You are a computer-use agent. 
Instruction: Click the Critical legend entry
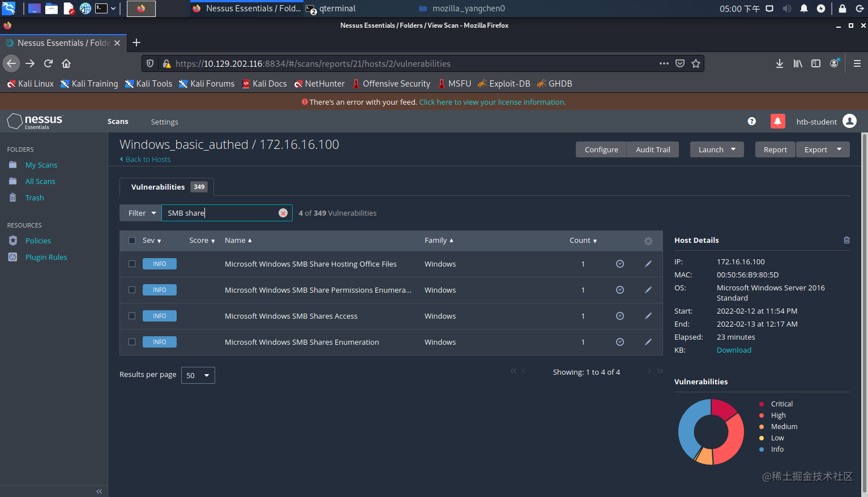click(781, 404)
